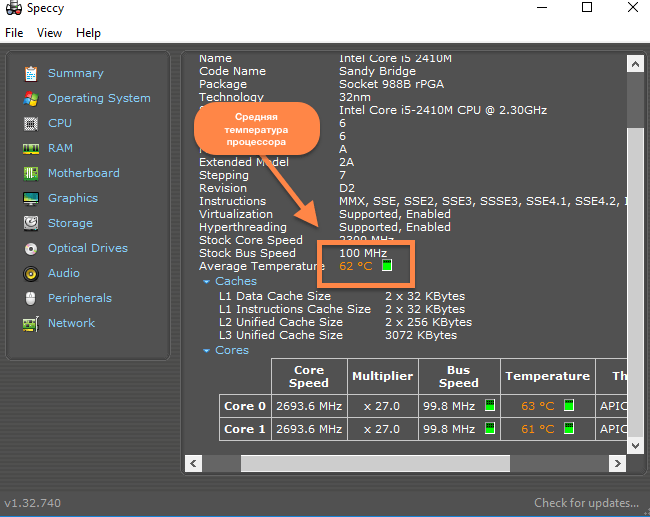The image size is (650, 517).
Task: Click green graph icon beside Average Temperature
Action: (x=387, y=265)
